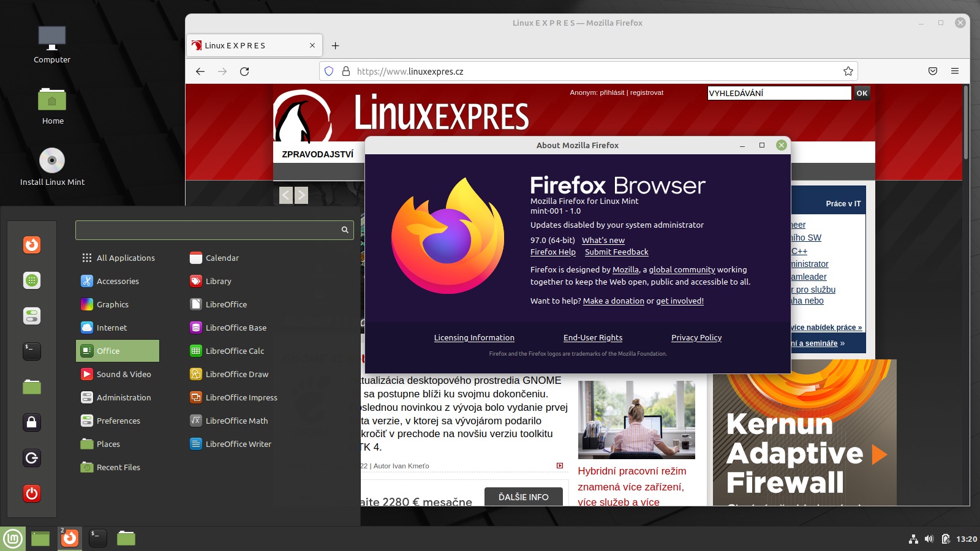Image resolution: width=980 pixels, height=551 pixels.
Task: Select Internet category in menu
Action: tap(118, 328)
